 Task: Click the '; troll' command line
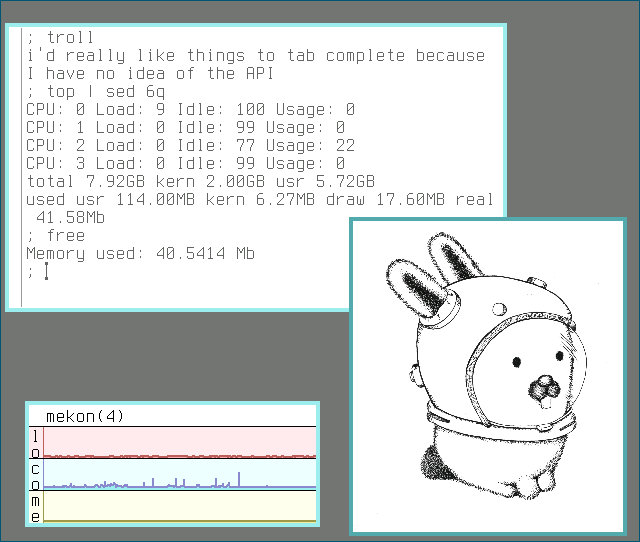[61, 38]
